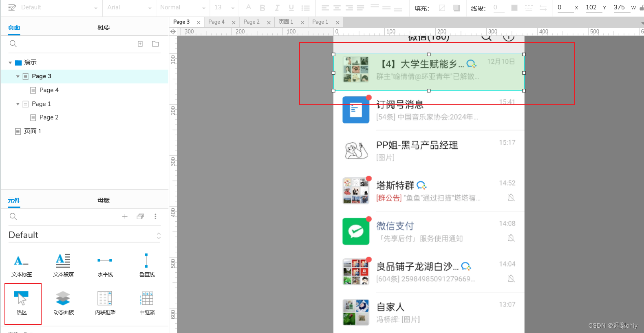Collapse the Page 1 tree node

(18, 104)
